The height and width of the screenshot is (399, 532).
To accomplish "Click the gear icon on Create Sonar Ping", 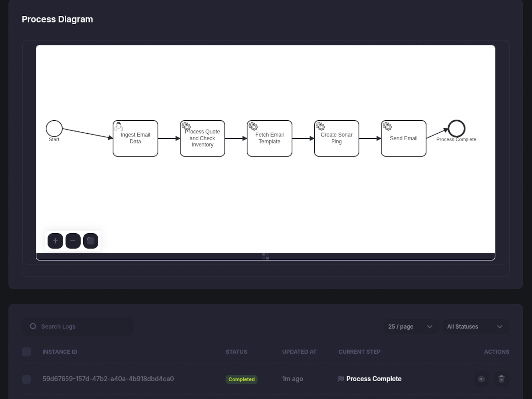I will [320, 127].
